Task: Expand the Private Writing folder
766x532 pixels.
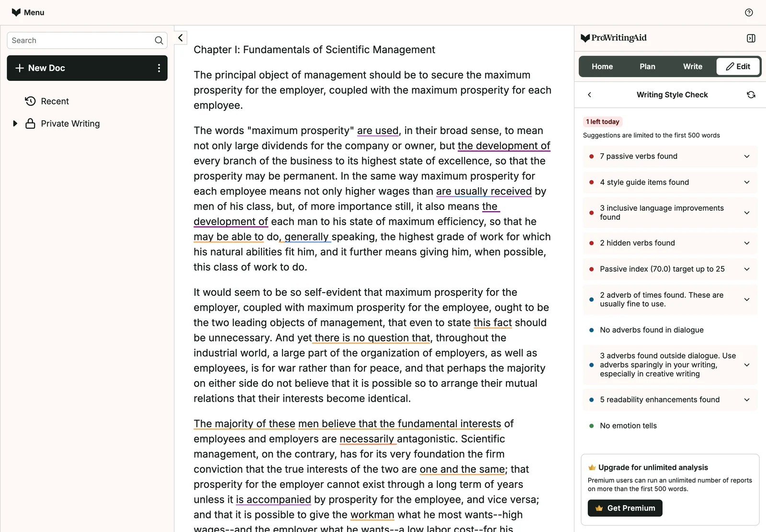Action: (x=15, y=124)
